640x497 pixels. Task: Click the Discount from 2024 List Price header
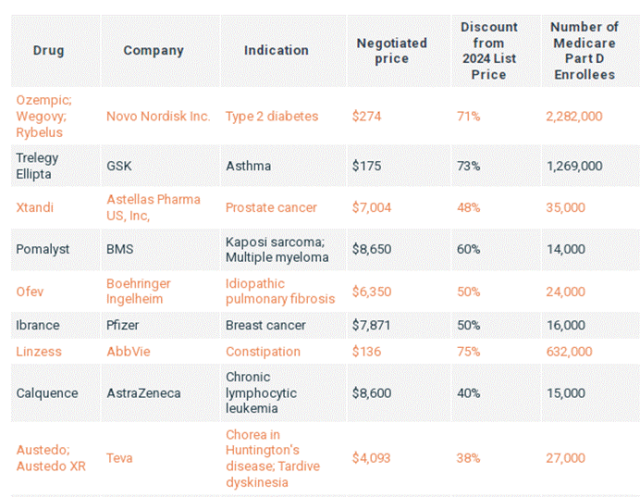coord(489,51)
